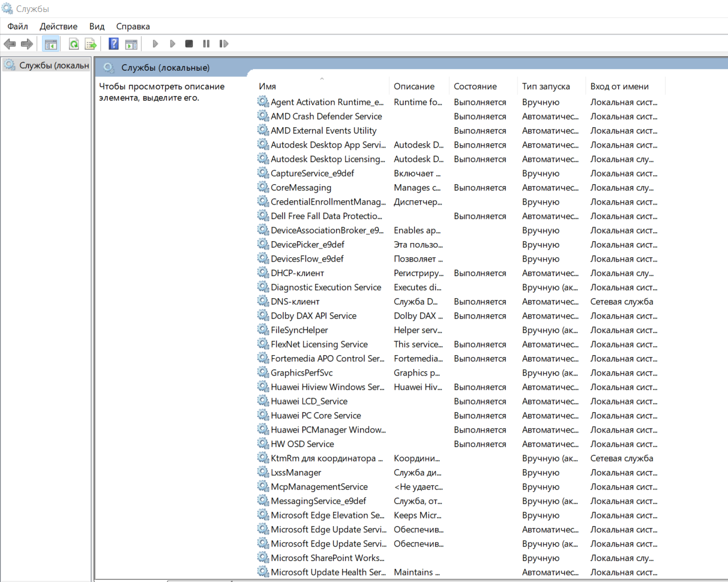Toggle the show/hide action pane icon
The height and width of the screenshot is (582, 728).
coord(131,44)
